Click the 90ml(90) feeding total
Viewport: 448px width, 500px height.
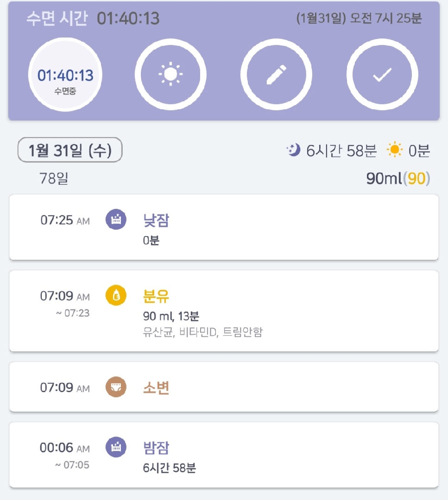(398, 178)
